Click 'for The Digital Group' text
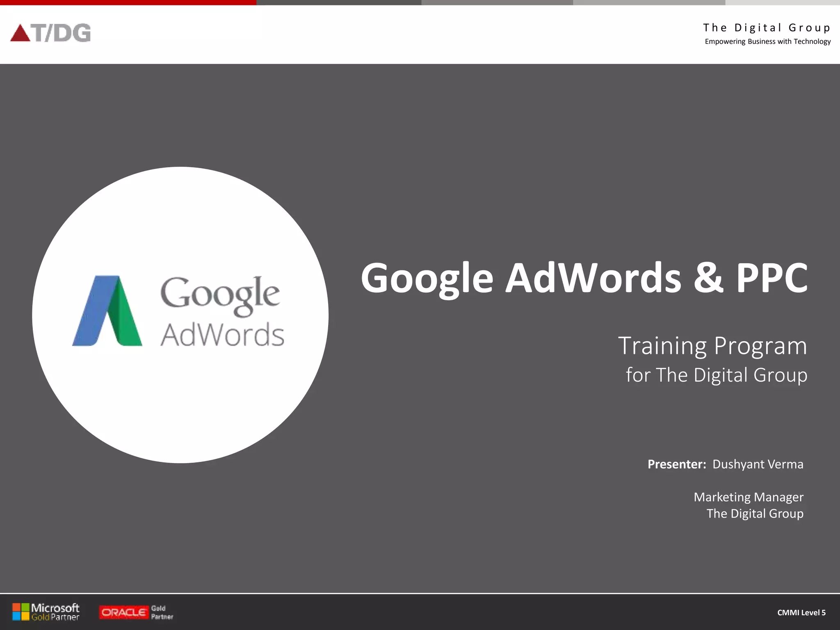 716,375
